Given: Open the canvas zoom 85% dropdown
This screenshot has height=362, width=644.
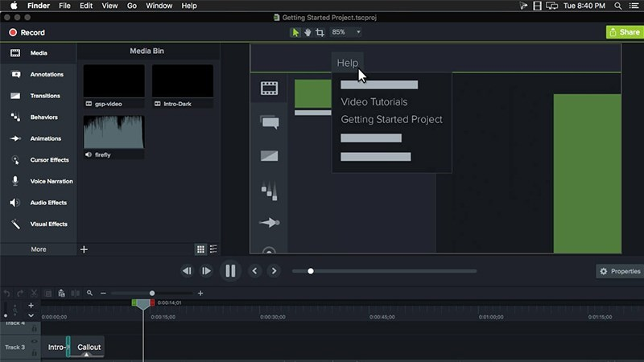Looking at the screenshot, I should pos(346,32).
